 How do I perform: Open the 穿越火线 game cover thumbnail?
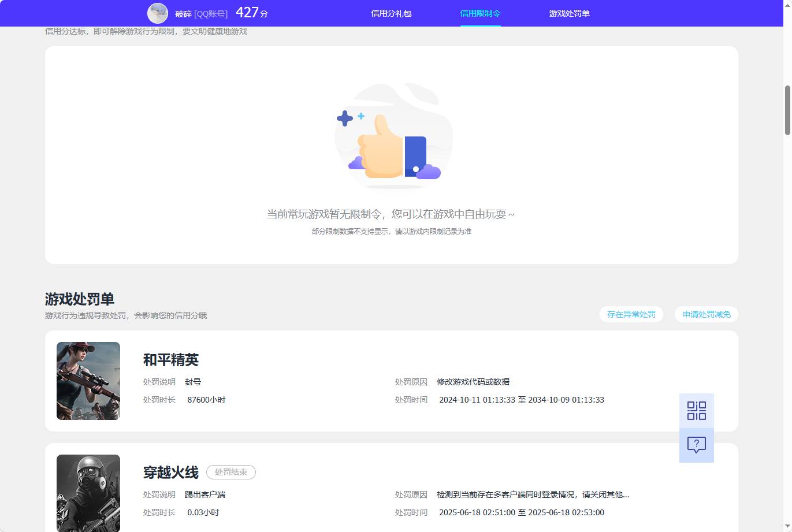pyautogui.click(x=88, y=493)
